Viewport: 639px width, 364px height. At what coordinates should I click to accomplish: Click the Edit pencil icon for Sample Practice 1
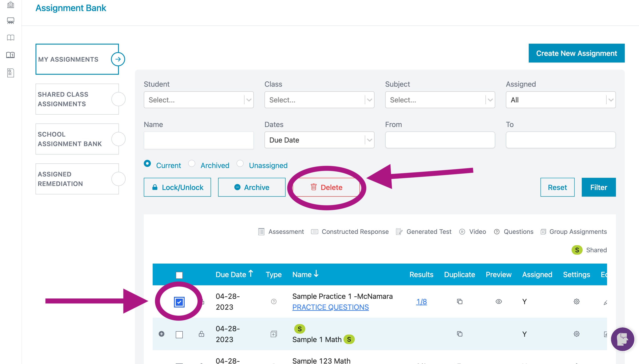click(605, 302)
